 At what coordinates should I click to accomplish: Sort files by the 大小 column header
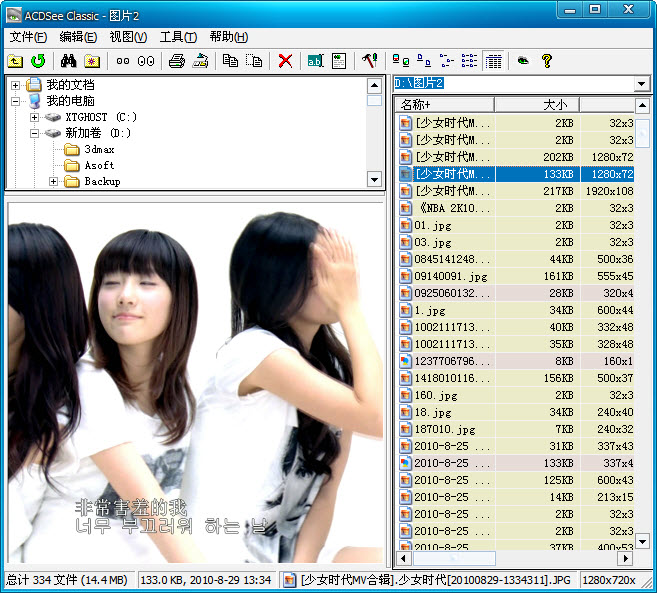click(x=537, y=105)
